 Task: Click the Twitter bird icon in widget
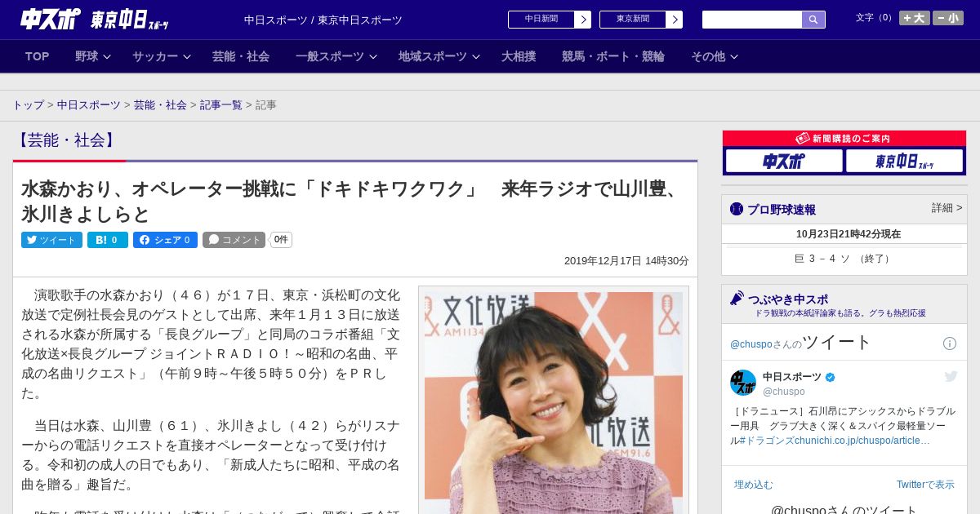point(951,376)
